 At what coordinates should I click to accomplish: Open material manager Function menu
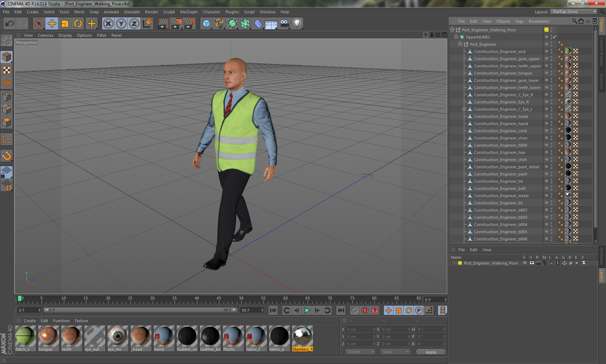pyautogui.click(x=61, y=321)
